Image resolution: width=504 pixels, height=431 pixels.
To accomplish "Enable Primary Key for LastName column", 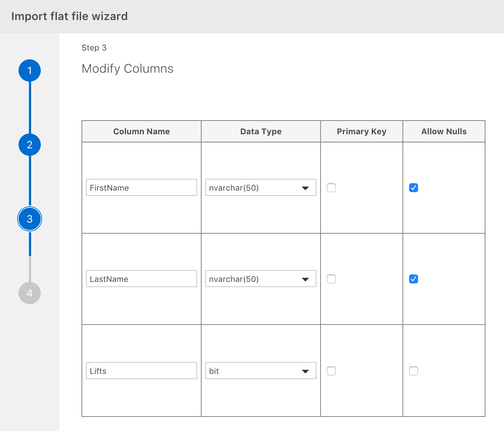I will [331, 279].
